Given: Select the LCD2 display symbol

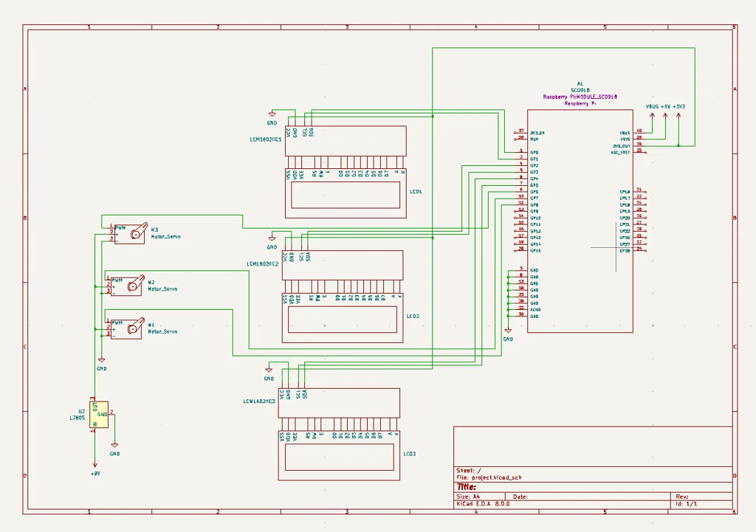Looking at the screenshot, I should tap(343, 318).
